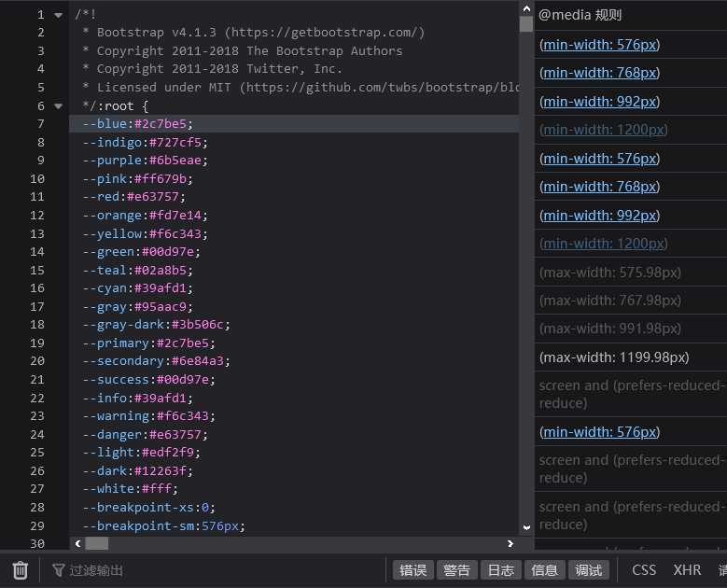Image resolution: width=727 pixels, height=588 pixels.
Task: Clear console output with trash icon
Action: click(21, 570)
